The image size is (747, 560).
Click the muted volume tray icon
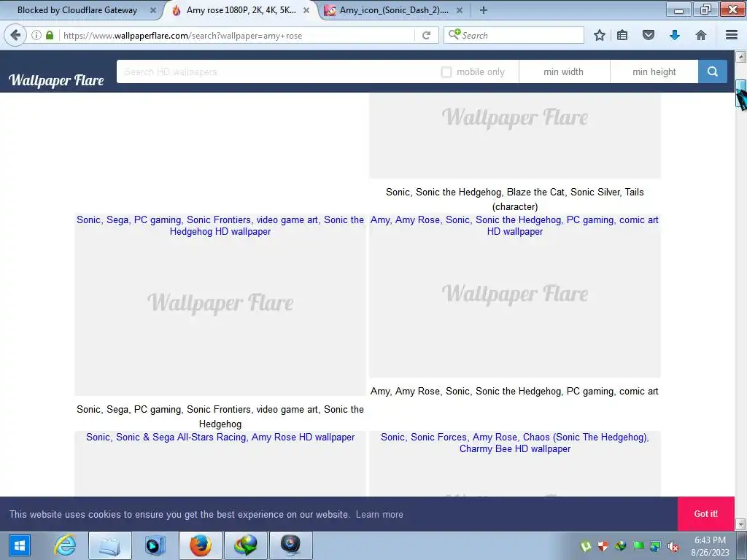673,546
